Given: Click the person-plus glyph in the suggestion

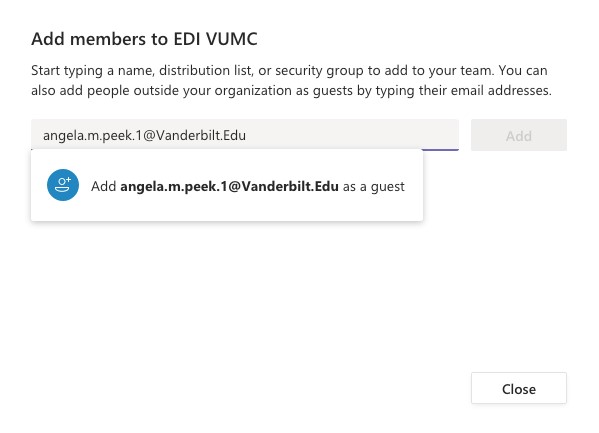Looking at the screenshot, I should point(63,185).
